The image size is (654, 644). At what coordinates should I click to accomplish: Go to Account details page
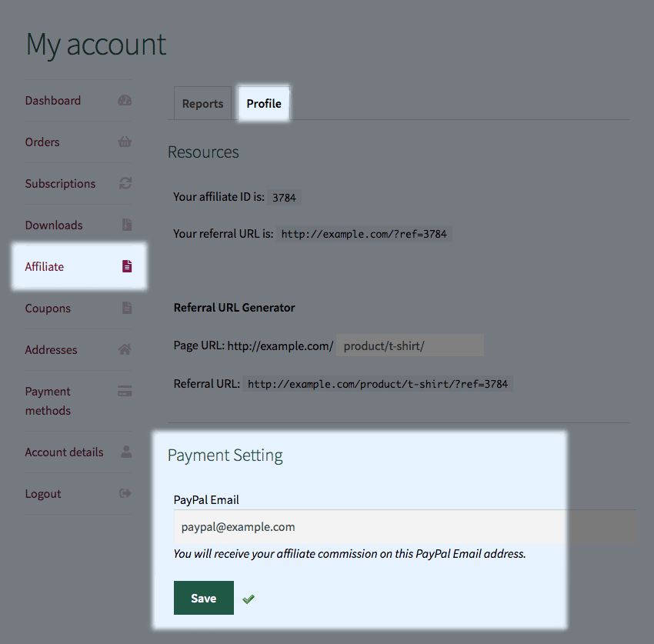[64, 452]
